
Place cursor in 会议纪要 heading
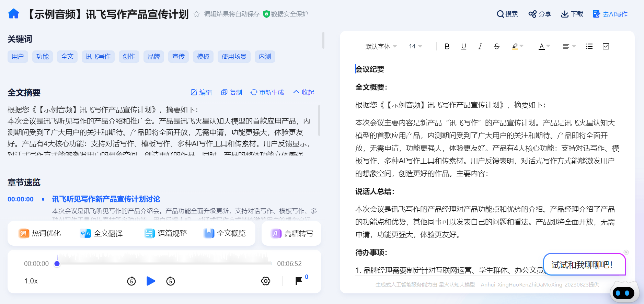pos(370,69)
